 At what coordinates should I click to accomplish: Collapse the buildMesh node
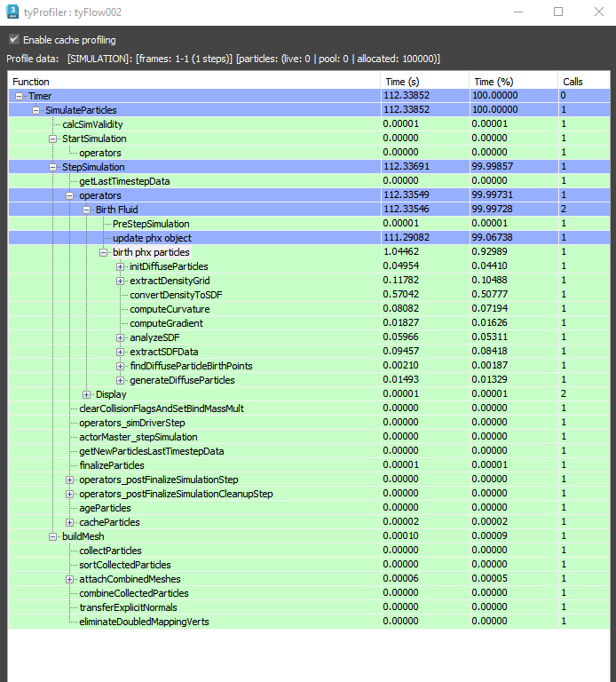(x=53, y=536)
